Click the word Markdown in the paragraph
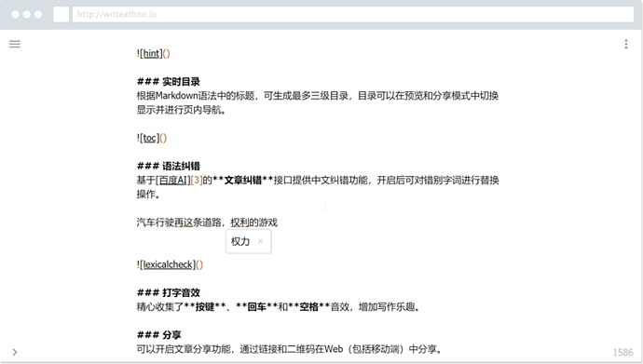This screenshot has height=364, width=643. click(x=177, y=96)
